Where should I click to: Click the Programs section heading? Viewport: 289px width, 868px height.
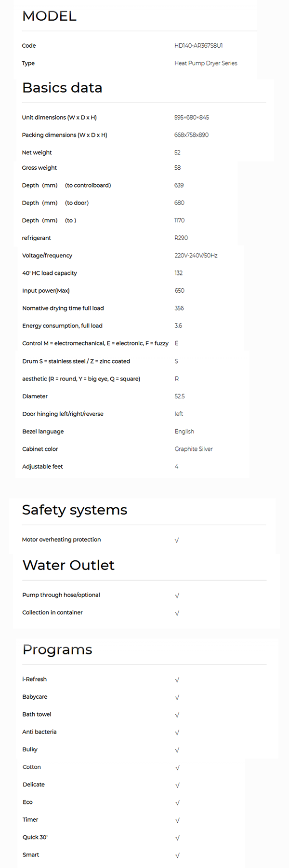[x=57, y=650]
